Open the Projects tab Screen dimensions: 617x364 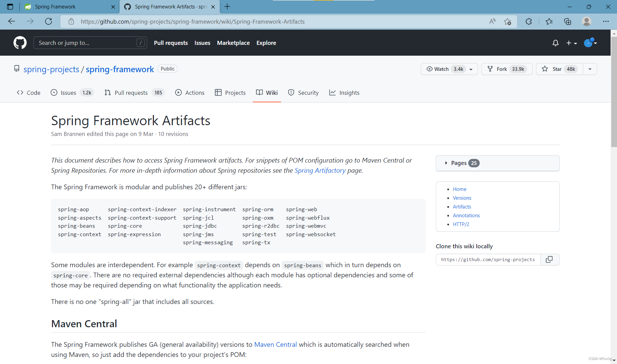pyautogui.click(x=230, y=93)
